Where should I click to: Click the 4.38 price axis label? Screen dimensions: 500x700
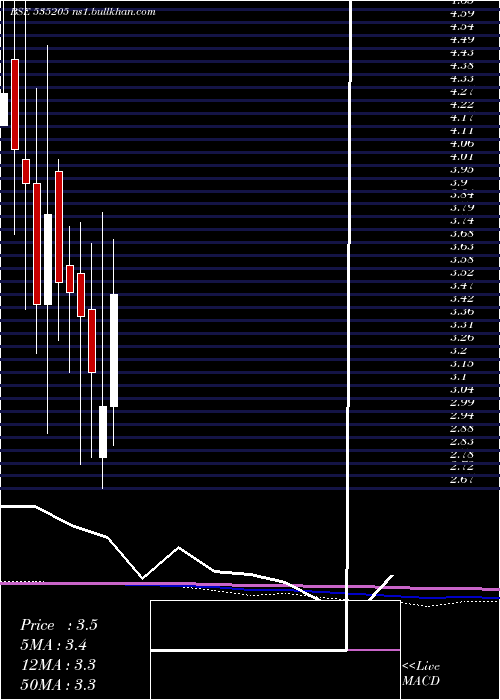tap(462, 65)
